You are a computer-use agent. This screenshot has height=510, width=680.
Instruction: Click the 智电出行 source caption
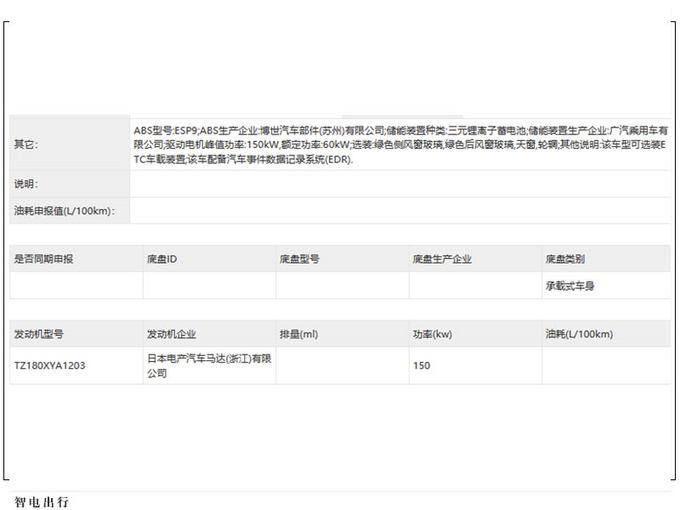(42, 502)
